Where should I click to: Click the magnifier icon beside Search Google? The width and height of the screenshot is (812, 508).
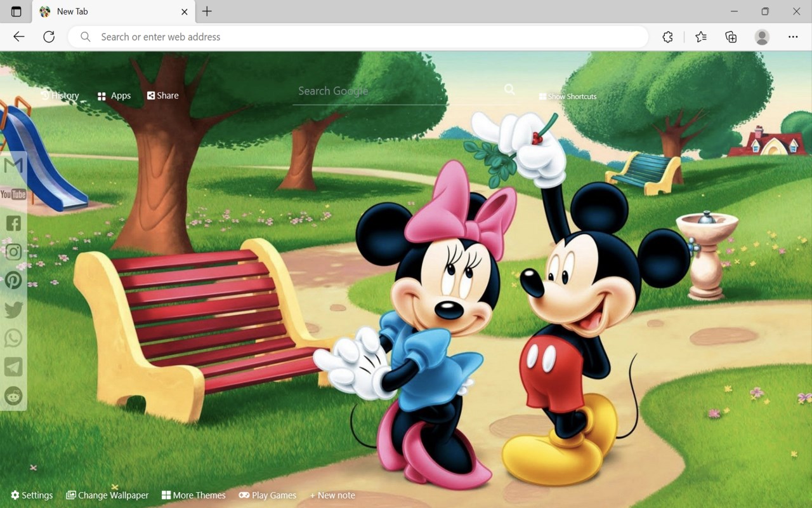(x=509, y=90)
